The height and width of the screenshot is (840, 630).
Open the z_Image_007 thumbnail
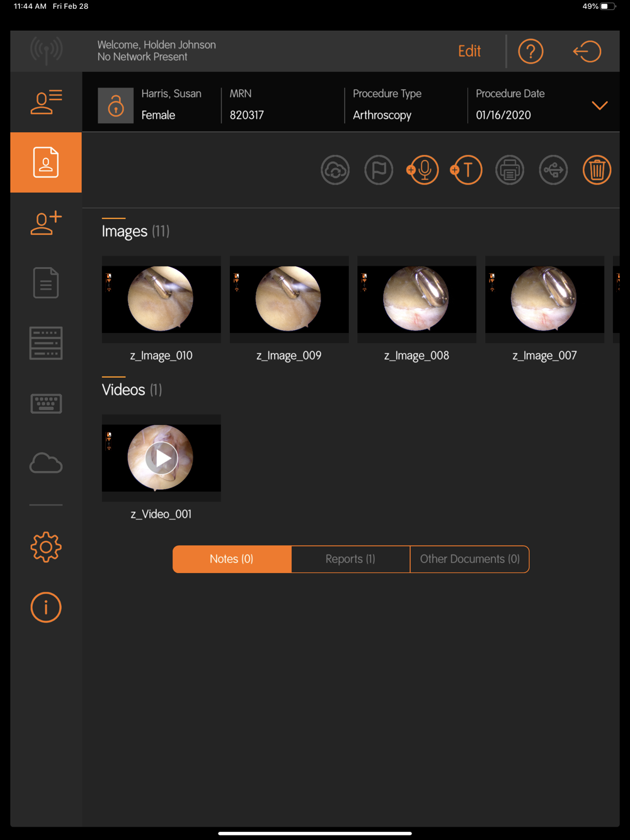click(545, 299)
